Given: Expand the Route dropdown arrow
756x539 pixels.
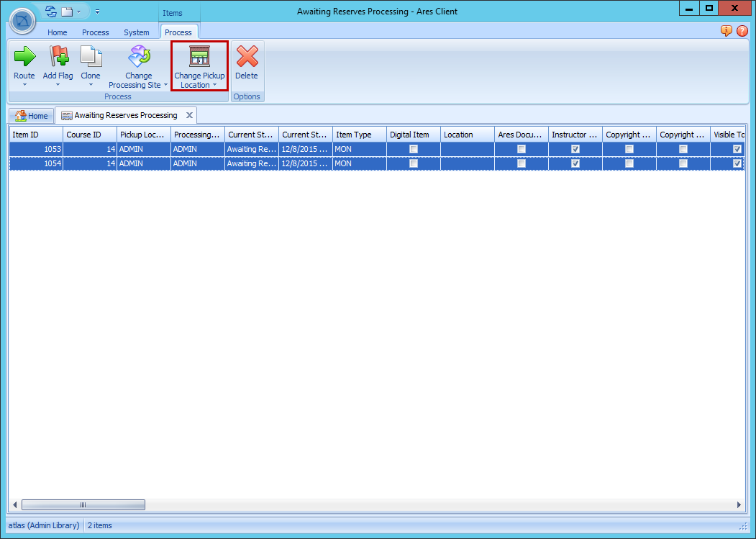Looking at the screenshot, I should 24,85.
